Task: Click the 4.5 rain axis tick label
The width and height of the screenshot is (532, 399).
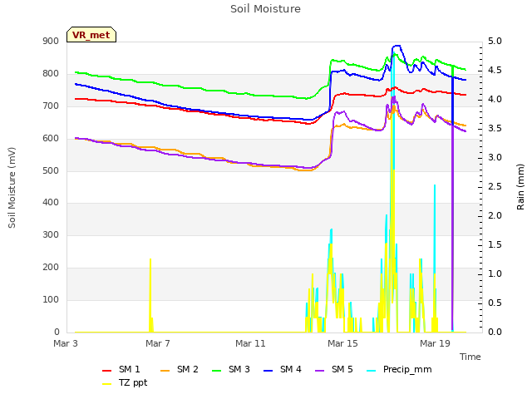Action: click(495, 70)
